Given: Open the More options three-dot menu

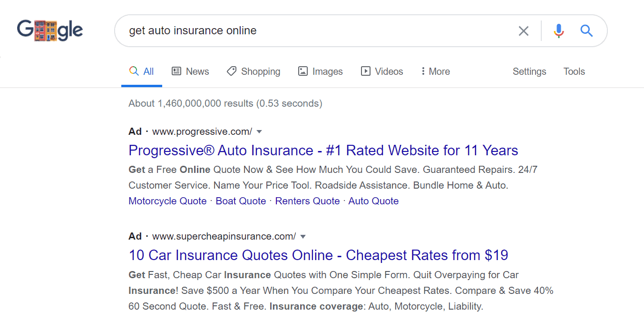Looking at the screenshot, I should tap(423, 71).
